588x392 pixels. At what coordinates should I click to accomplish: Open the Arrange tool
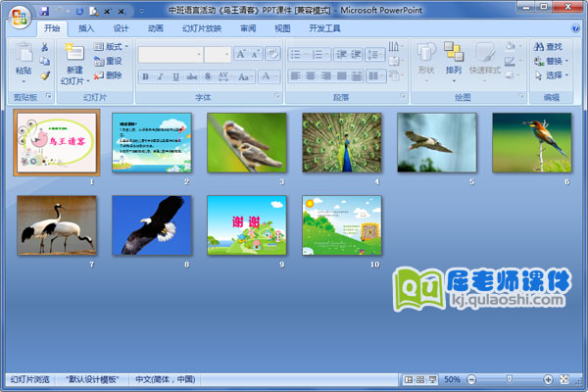tap(453, 58)
